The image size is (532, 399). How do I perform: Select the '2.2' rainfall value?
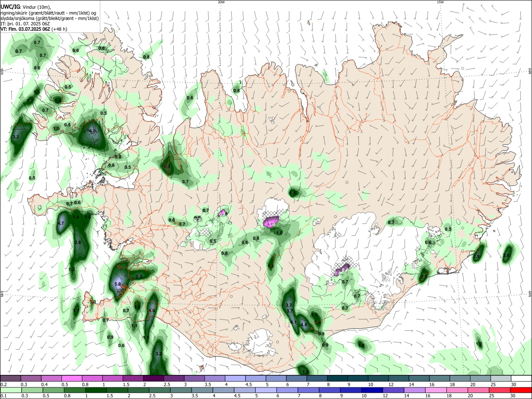point(167,166)
